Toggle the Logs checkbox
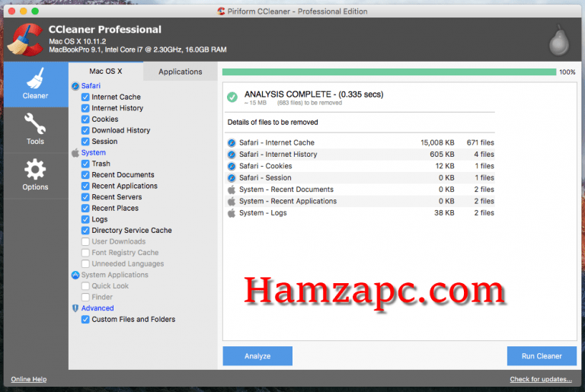The height and width of the screenshot is (392, 585). point(85,219)
